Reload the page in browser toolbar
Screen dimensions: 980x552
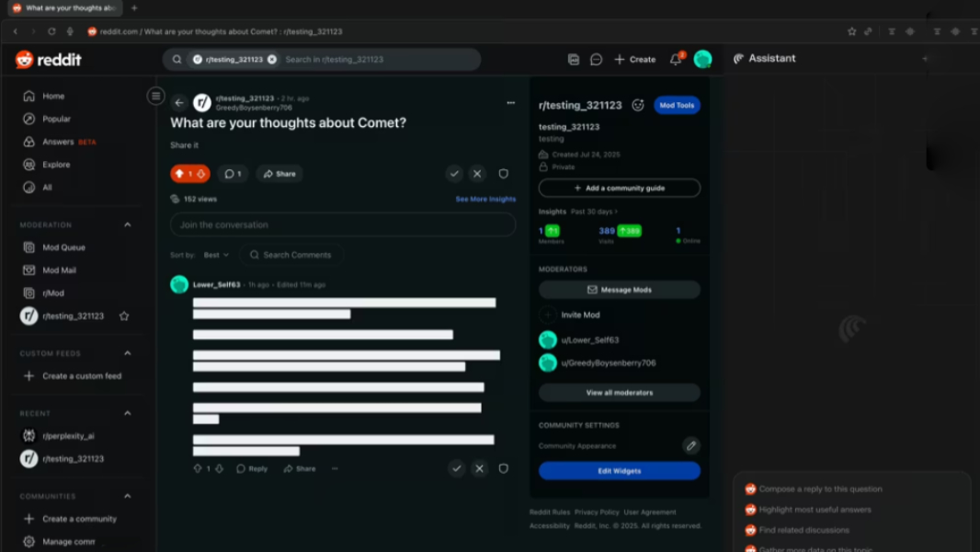click(51, 31)
